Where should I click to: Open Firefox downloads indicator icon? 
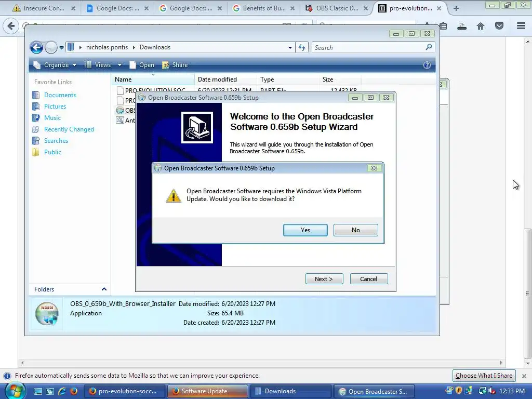click(x=462, y=26)
